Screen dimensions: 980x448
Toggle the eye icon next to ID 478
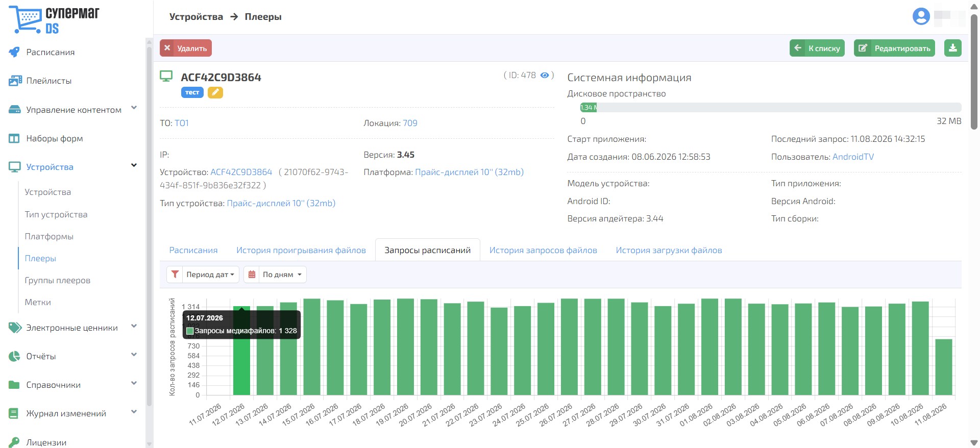click(x=545, y=75)
